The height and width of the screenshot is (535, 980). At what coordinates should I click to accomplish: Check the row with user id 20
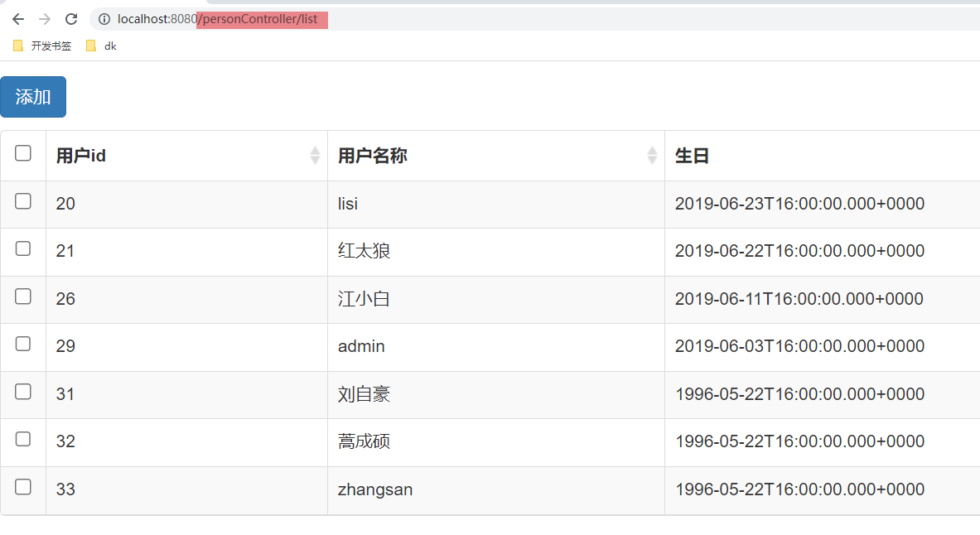pos(23,201)
